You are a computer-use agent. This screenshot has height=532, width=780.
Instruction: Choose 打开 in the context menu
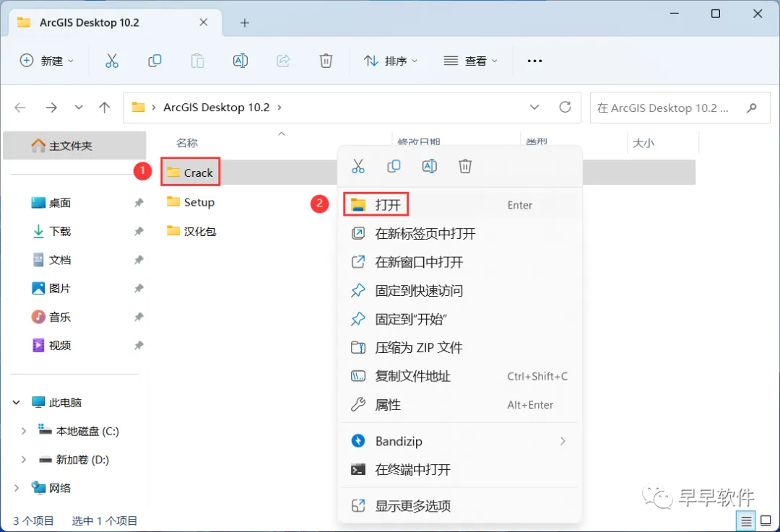tap(460, 205)
